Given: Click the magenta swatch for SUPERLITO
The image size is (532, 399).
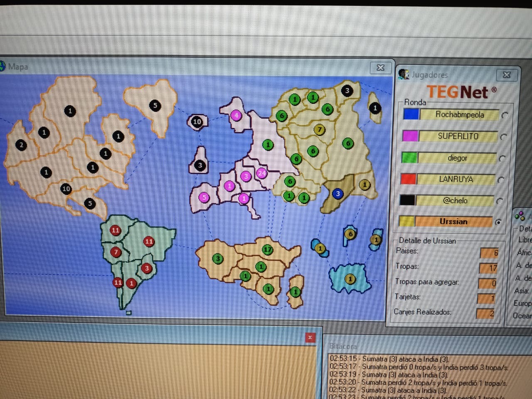Looking at the screenshot, I should point(410,135).
